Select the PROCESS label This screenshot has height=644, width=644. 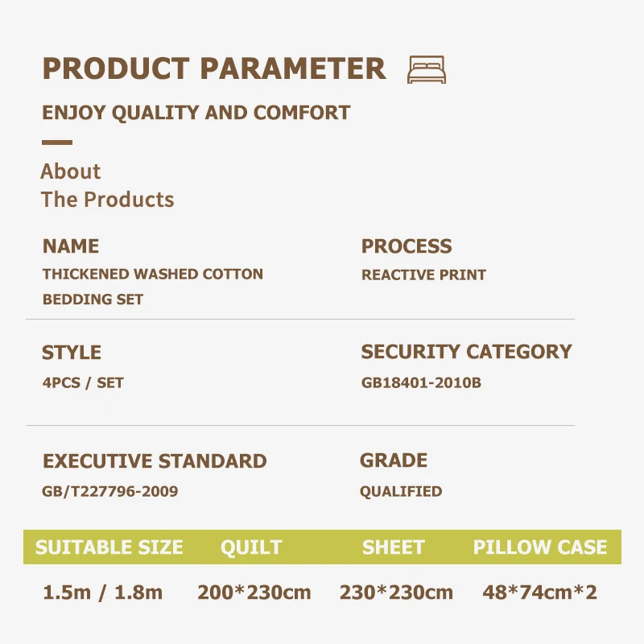[x=407, y=246]
